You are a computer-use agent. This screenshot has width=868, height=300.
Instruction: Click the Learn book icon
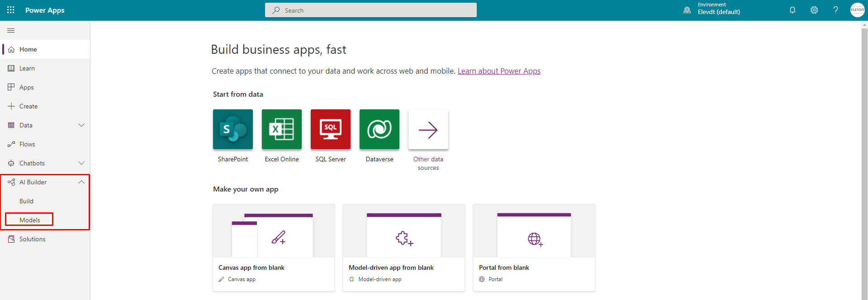(11, 68)
